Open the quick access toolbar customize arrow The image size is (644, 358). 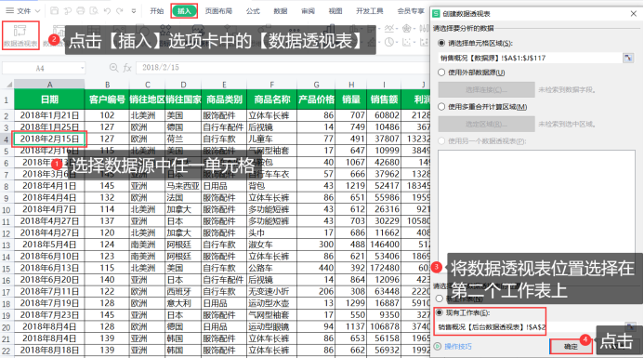pos(134,11)
